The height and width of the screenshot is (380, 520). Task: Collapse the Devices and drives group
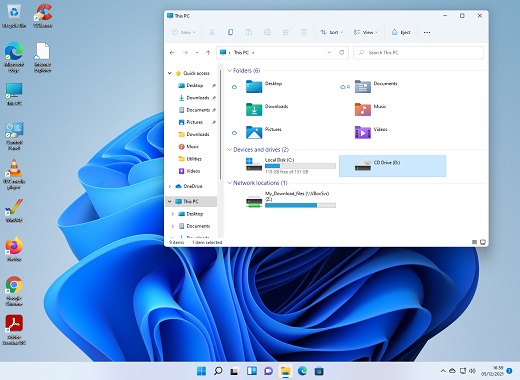[x=229, y=150]
